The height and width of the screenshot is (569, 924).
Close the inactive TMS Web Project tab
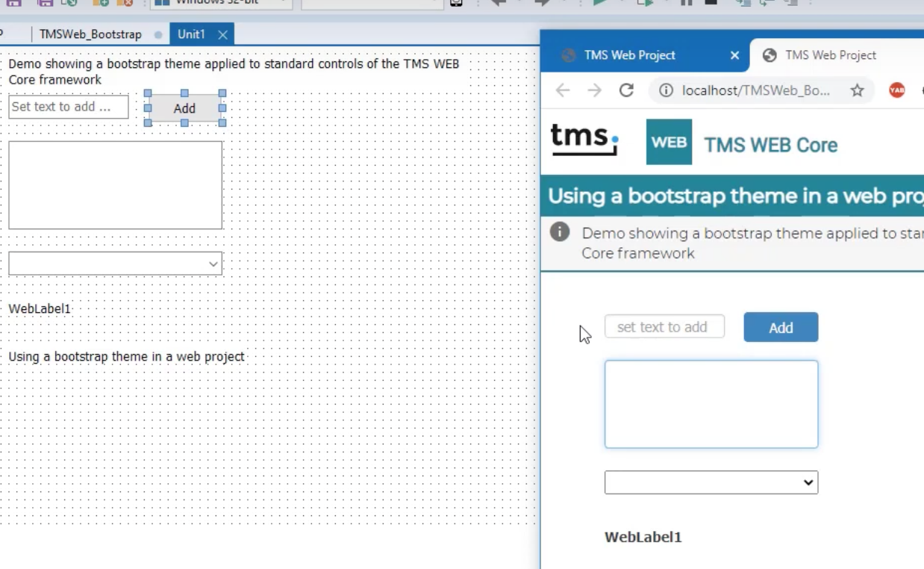tap(734, 55)
